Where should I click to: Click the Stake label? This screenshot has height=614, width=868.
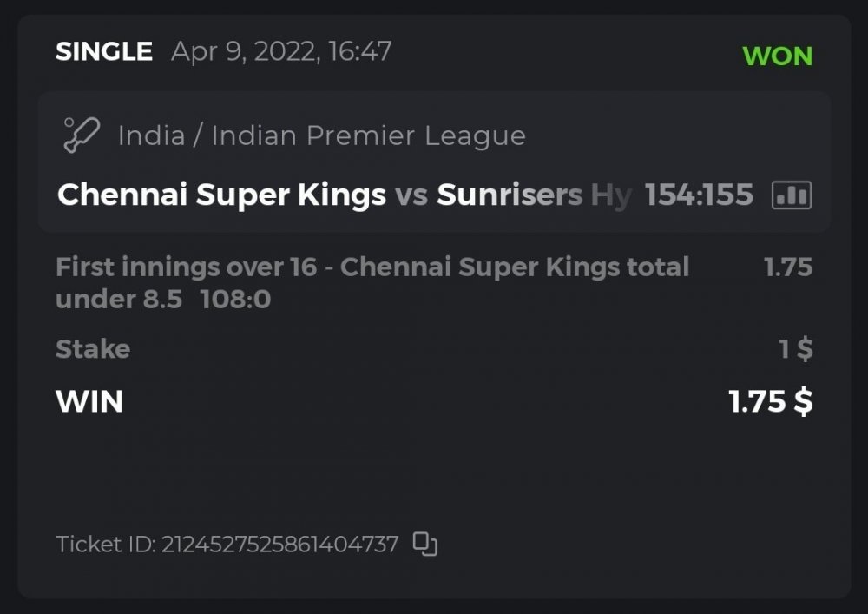tap(93, 349)
